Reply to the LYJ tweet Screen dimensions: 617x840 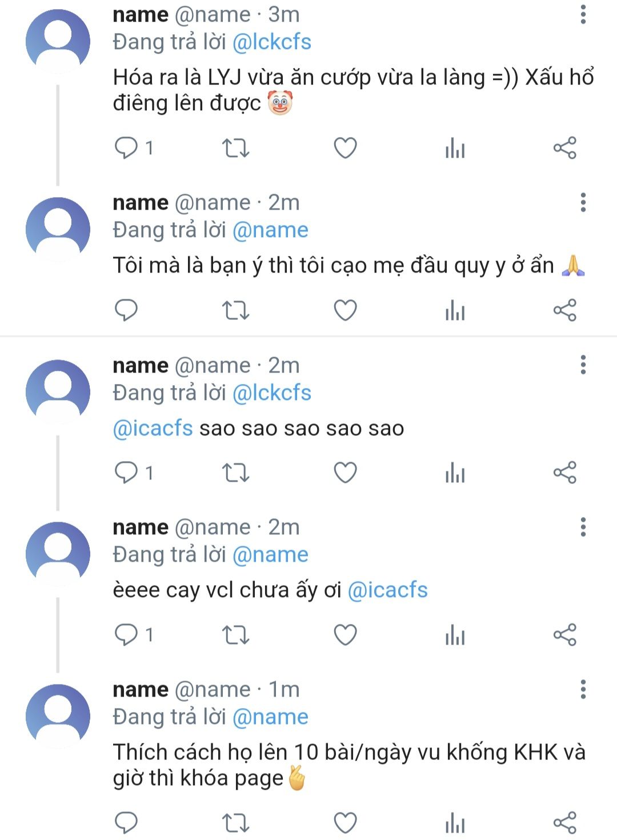[126, 149]
